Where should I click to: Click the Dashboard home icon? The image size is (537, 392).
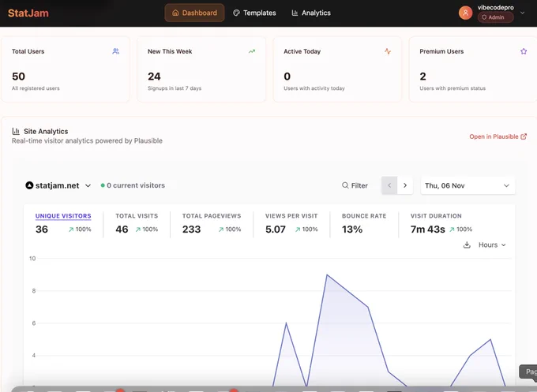175,13
